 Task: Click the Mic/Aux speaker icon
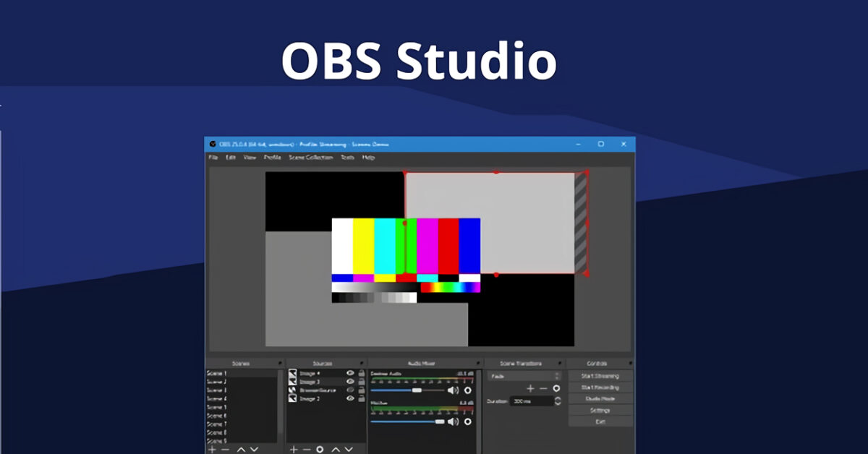[452, 420]
